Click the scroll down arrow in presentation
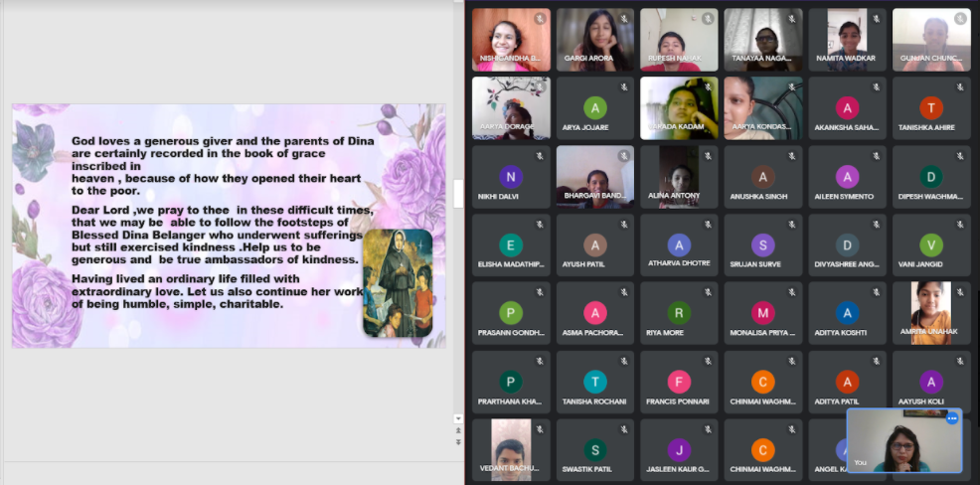Viewport: 980px width, 485px height. [x=458, y=418]
